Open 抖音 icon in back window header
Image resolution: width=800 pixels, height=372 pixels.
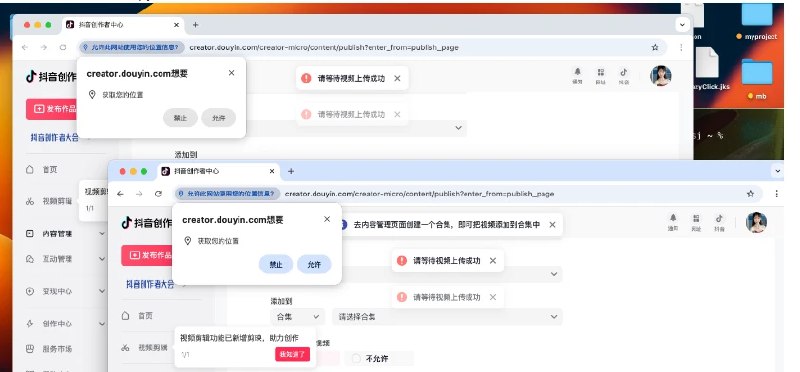coord(624,76)
